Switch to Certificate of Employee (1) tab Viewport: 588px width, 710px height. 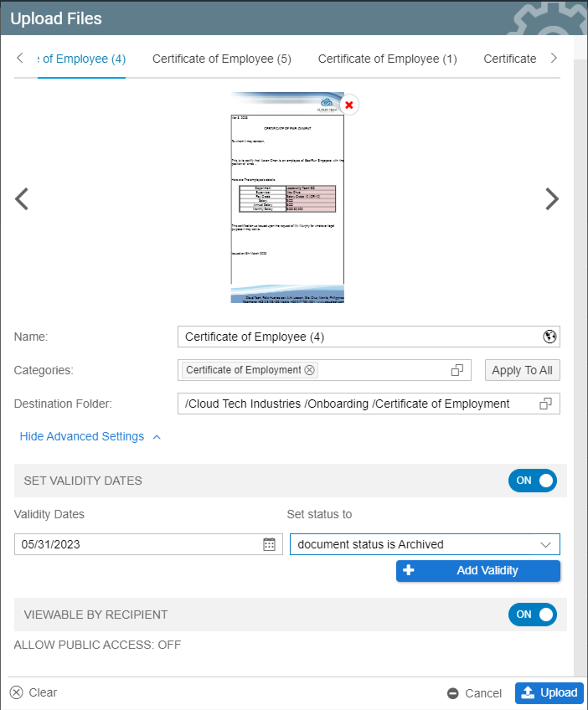pos(388,59)
